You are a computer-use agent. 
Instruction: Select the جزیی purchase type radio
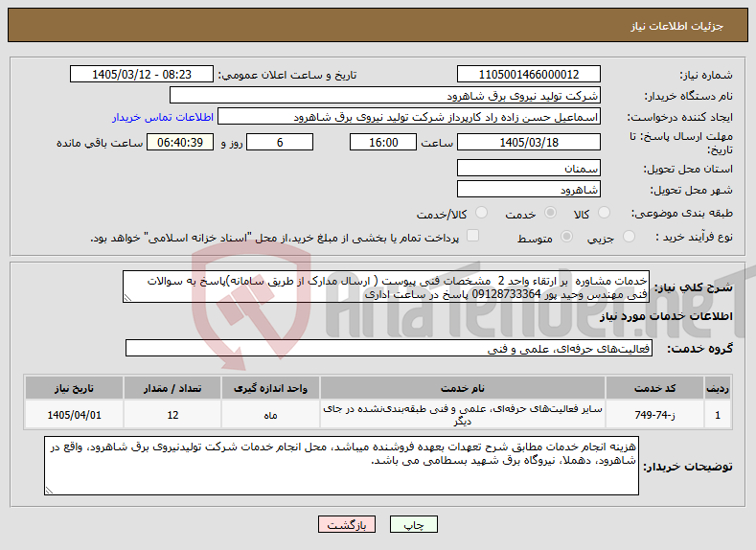[629, 237]
